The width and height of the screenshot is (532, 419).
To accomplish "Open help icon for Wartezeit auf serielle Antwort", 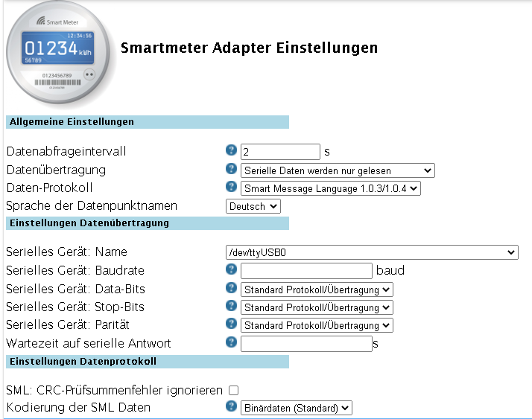I will click(231, 342).
